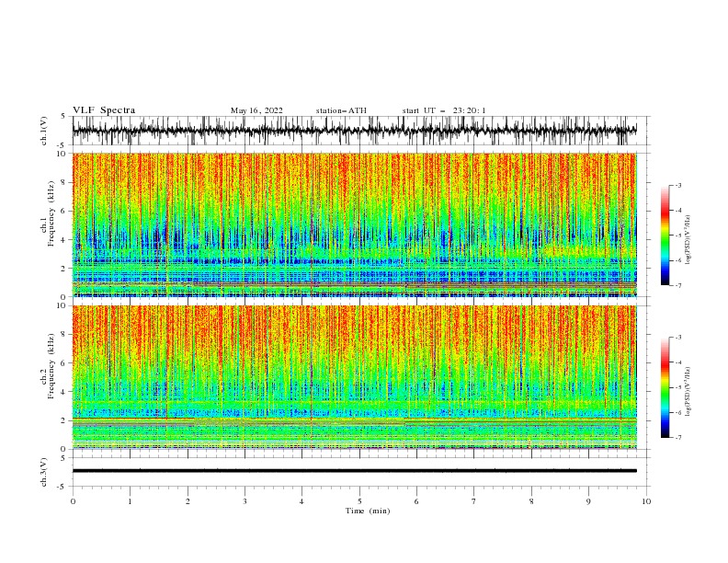Click the "-5" tick on the ch.3(V) axis
This screenshot has width=728, height=563.
click(x=63, y=487)
